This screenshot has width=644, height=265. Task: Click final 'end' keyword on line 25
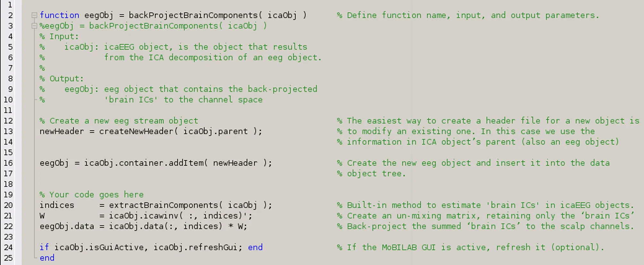47,258
